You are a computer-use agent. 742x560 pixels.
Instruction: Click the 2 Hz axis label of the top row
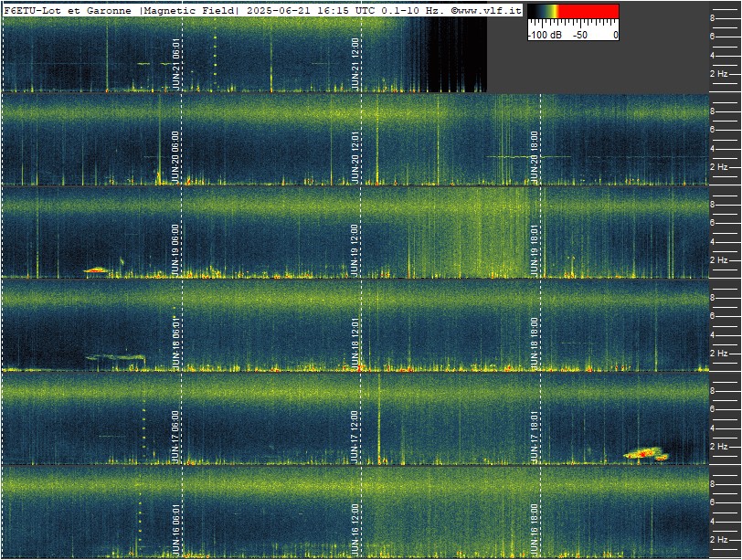[718, 74]
